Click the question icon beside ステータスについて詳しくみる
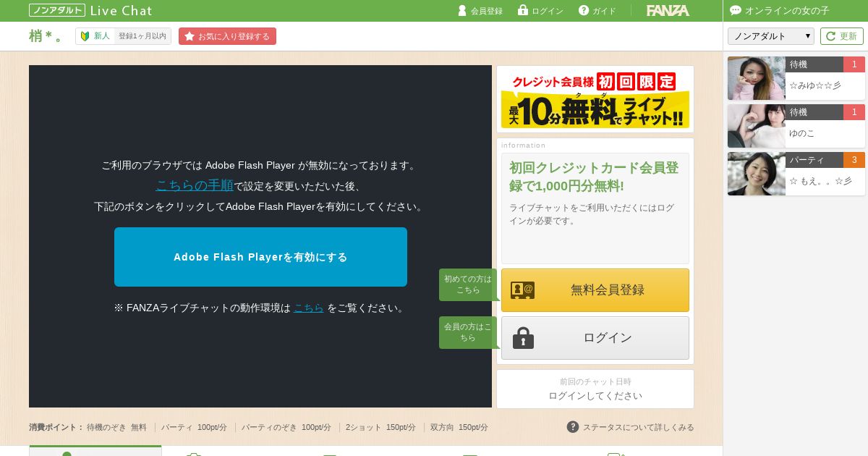Image resolution: width=868 pixels, height=456 pixels. click(x=573, y=427)
